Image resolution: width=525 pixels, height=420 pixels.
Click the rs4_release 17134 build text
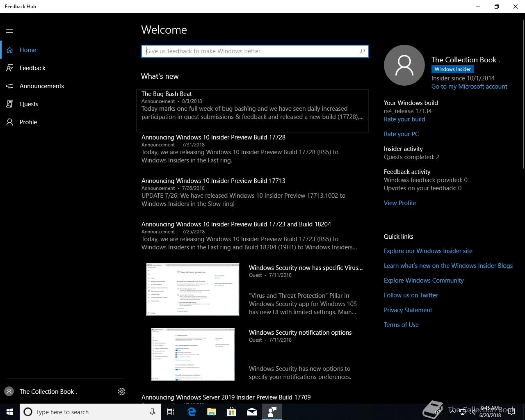(408, 111)
